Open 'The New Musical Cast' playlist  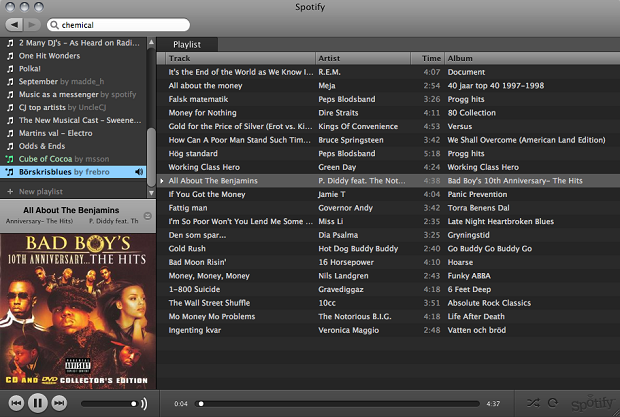coord(73,120)
